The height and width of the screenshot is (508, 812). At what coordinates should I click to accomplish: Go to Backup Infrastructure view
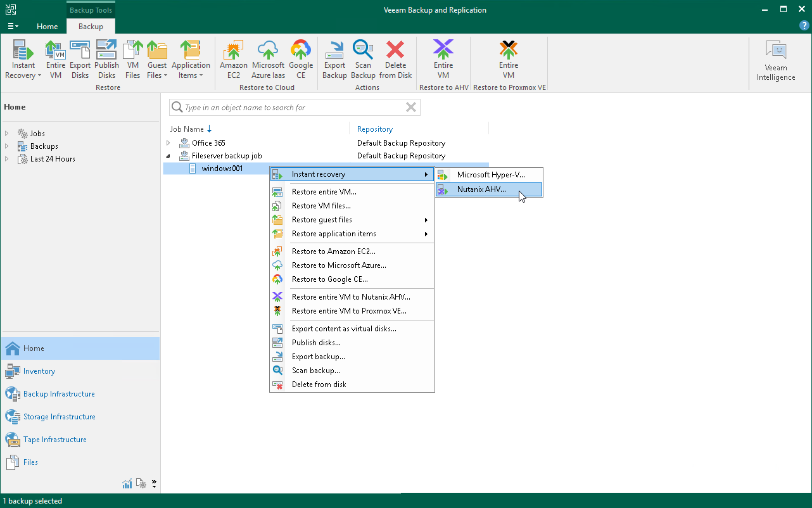(x=80, y=394)
